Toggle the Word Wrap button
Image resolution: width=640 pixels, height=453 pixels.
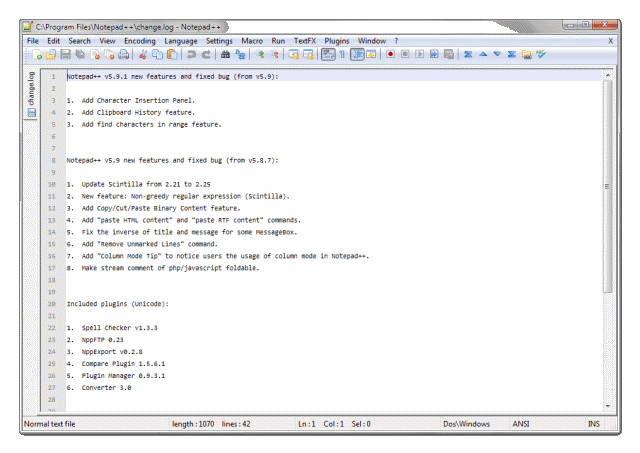click(x=328, y=54)
